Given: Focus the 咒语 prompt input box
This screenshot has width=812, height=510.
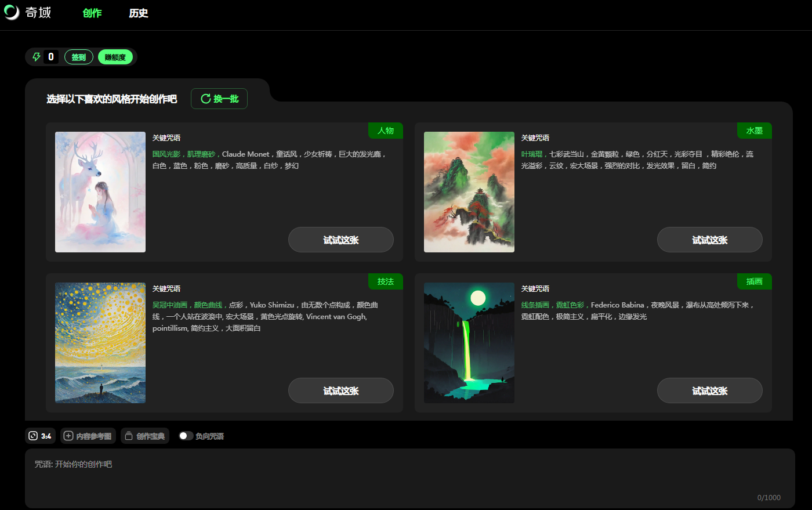Looking at the screenshot, I should coord(410,478).
